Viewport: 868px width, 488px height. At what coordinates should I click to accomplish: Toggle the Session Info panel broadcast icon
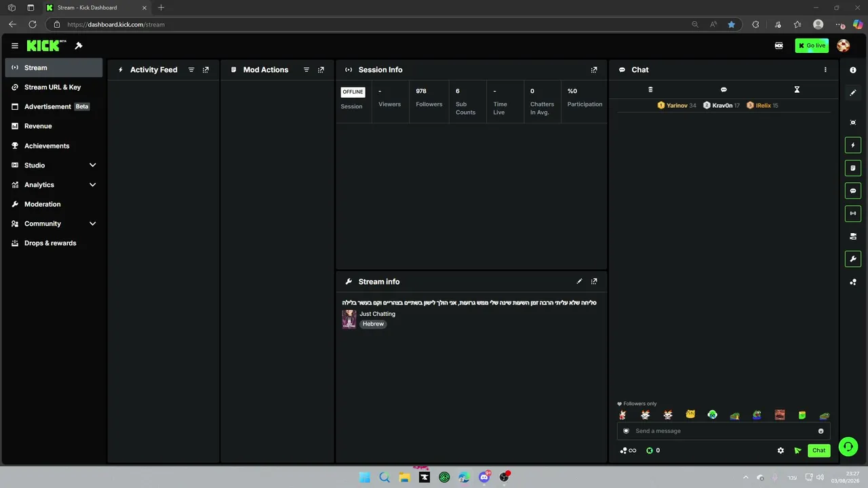(x=853, y=213)
